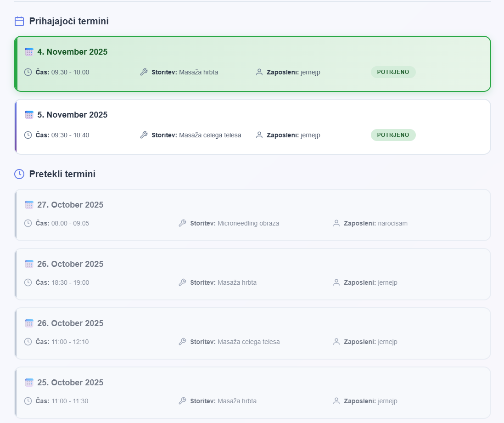Click clock icon beside 18:30 - 19:00 time
Viewport: 504px width, 423px height.
pyautogui.click(x=28, y=282)
